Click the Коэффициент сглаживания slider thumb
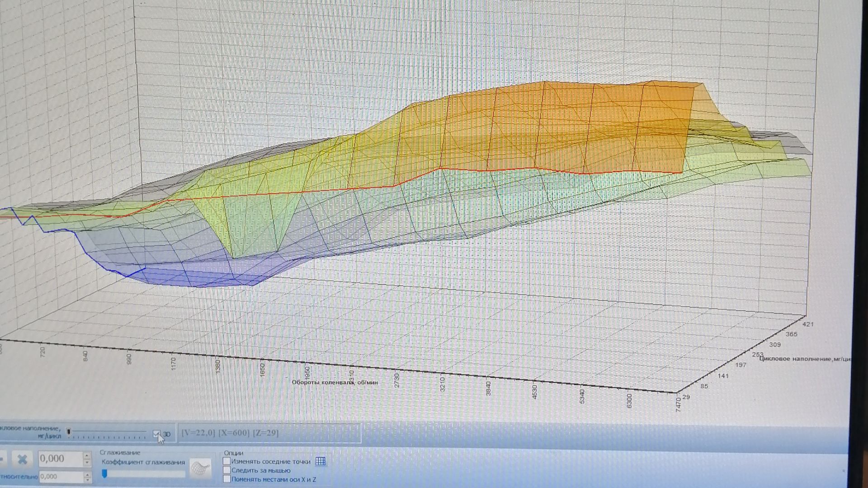The image size is (868, 488). [x=104, y=473]
